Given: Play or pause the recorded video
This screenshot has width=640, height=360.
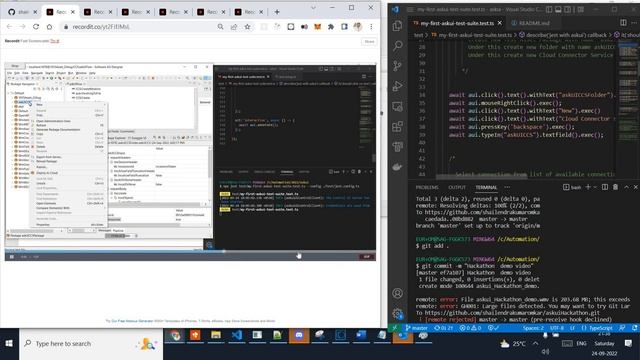Looking at the screenshot, I should click(x=12, y=257).
